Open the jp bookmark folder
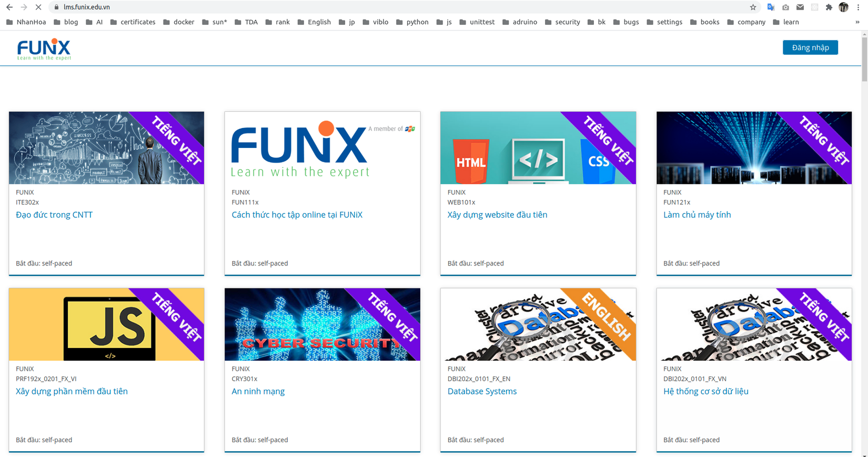Viewport: 868px width, 457px height. [x=347, y=22]
